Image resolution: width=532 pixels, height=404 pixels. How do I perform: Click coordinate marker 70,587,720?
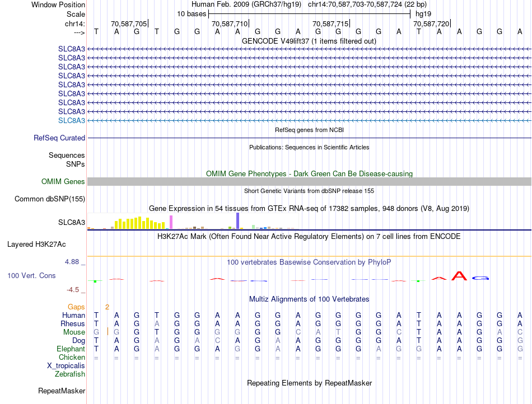tap(431, 24)
